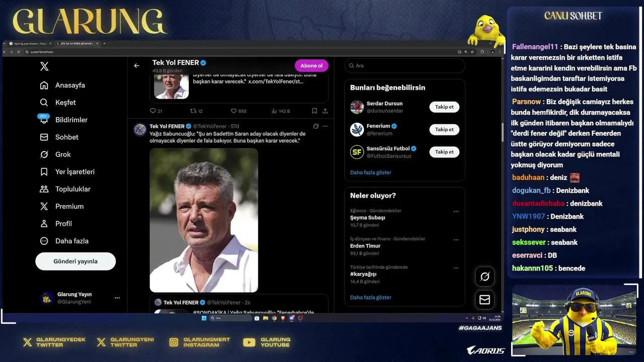Follow Serdar Dursun with Takip et

(444, 107)
